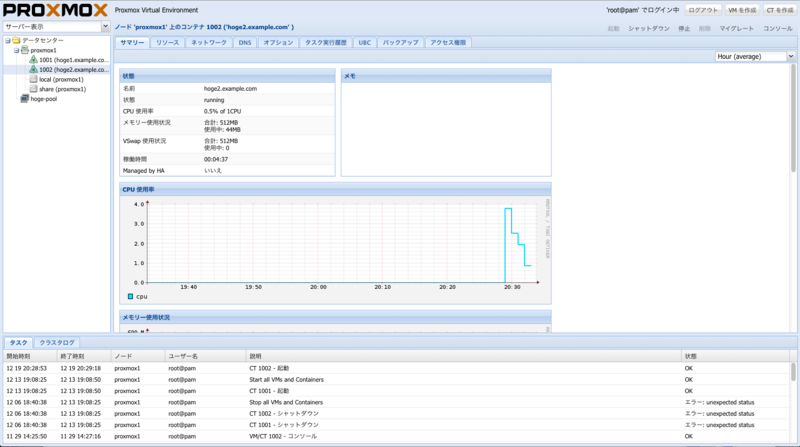
Task: Switch to the オプション tab
Action: (278, 43)
